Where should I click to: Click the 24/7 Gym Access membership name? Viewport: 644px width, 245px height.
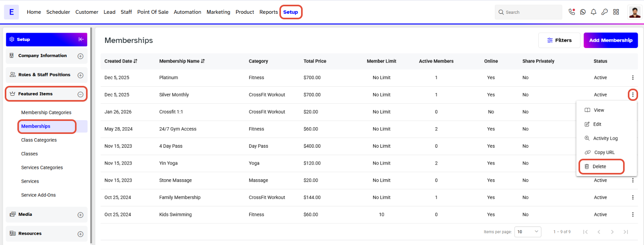178,129
